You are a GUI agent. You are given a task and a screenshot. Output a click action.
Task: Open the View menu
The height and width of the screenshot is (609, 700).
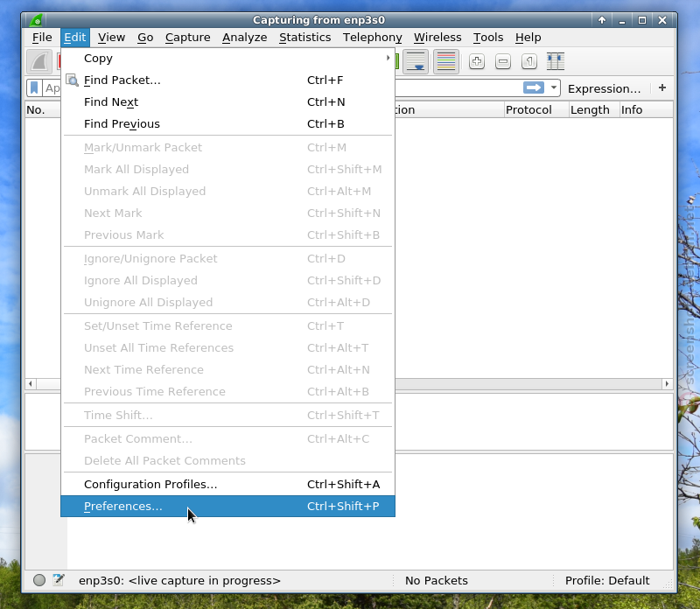pyautogui.click(x=112, y=38)
